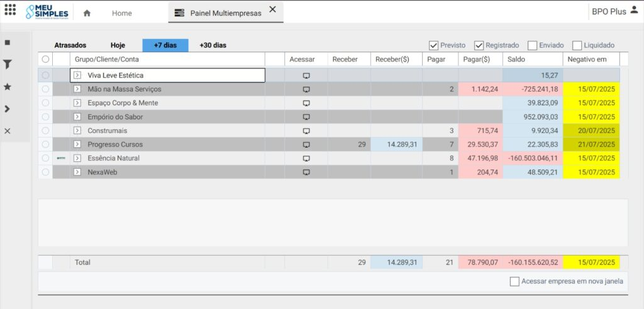This screenshot has width=644, height=309.
Task: Select the Construmais row radio button
Action: (45, 131)
